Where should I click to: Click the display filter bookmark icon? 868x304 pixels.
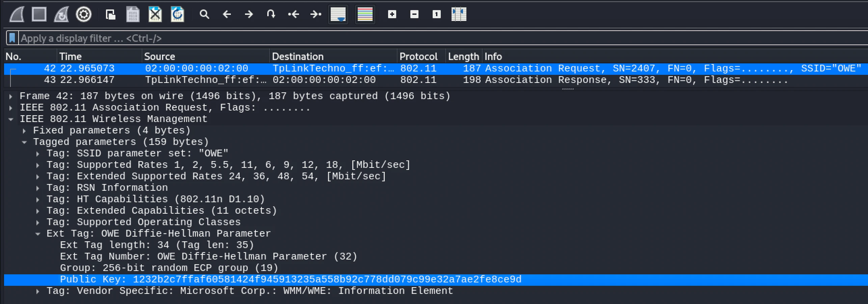pos(12,38)
